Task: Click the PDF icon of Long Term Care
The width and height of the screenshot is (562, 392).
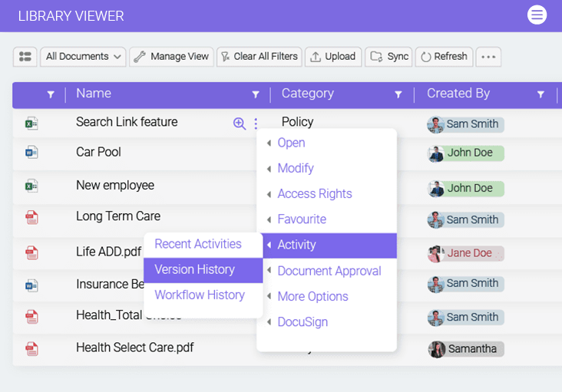Action: (x=31, y=217)
